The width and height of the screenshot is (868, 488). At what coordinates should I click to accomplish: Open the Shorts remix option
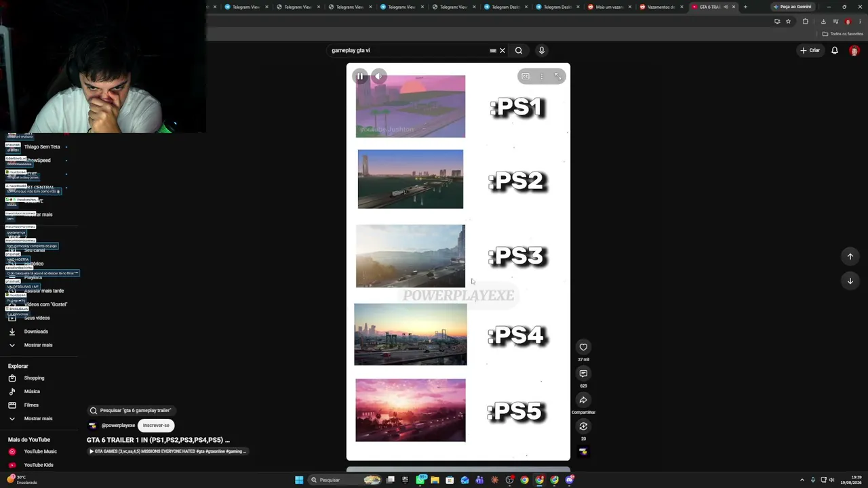click(583, 426)
